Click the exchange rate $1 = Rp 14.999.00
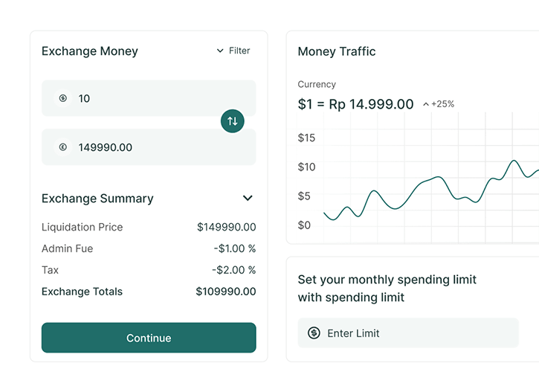 355,104
